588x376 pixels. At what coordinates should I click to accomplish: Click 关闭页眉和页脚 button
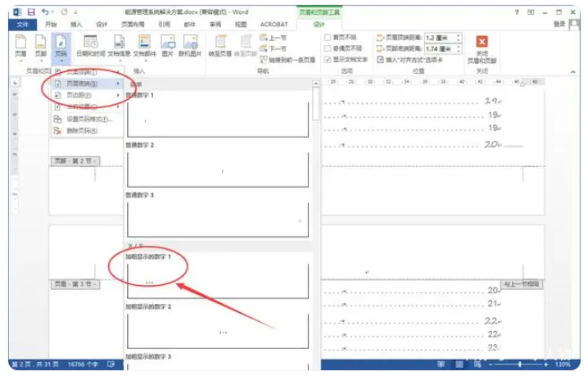[x=482, y=48]
